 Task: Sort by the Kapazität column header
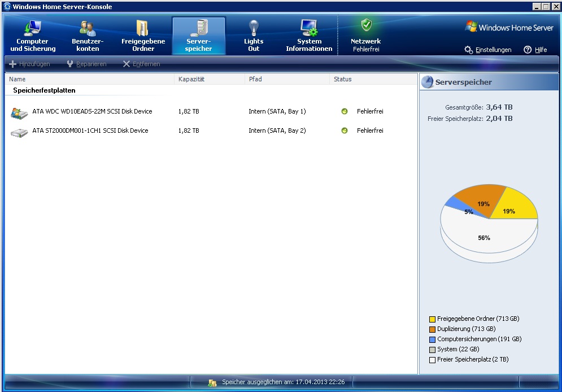210,79
